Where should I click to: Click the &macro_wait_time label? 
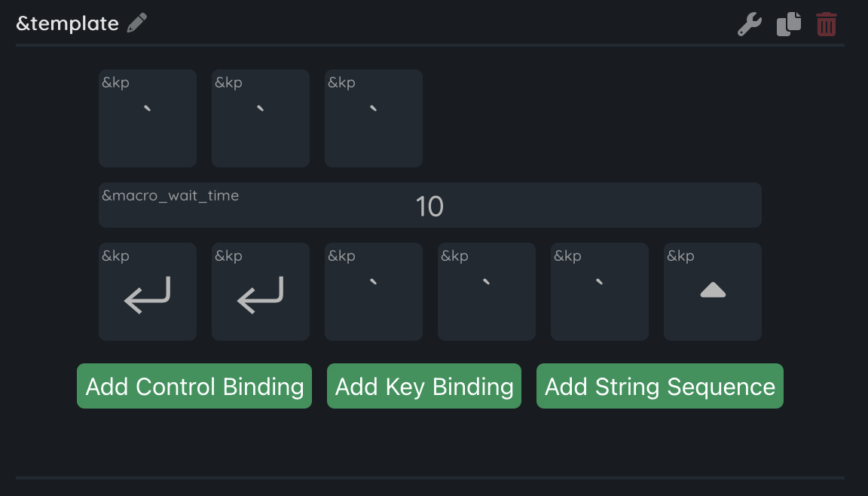click(x=170, y=196)
